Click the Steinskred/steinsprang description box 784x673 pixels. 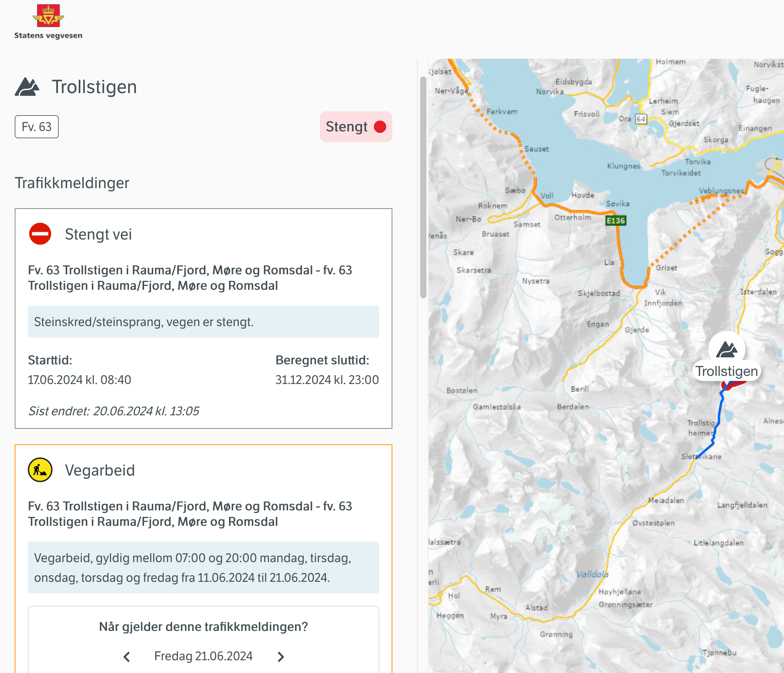[203, 322]
